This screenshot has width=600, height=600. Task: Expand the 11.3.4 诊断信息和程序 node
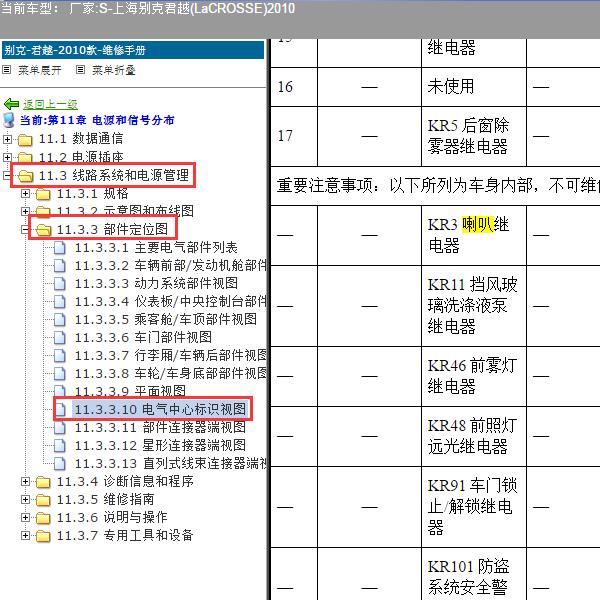(25, 481)
